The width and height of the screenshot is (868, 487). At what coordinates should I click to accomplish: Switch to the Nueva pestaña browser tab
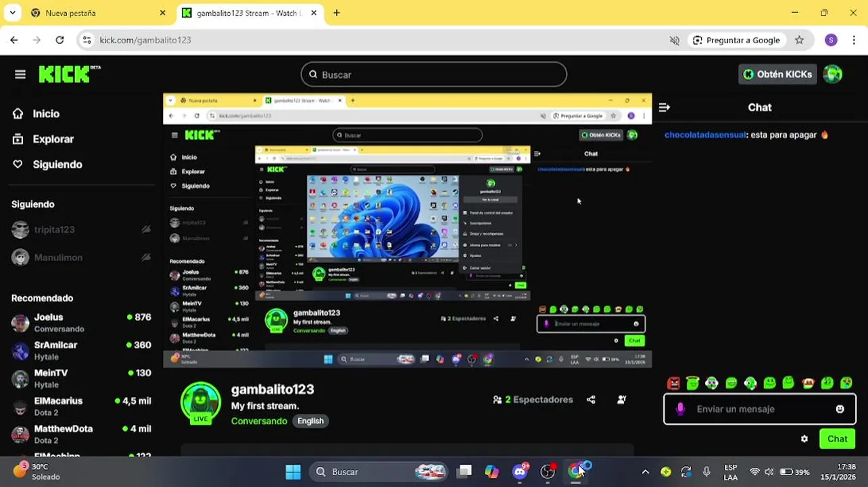click(x=99, y=13)
